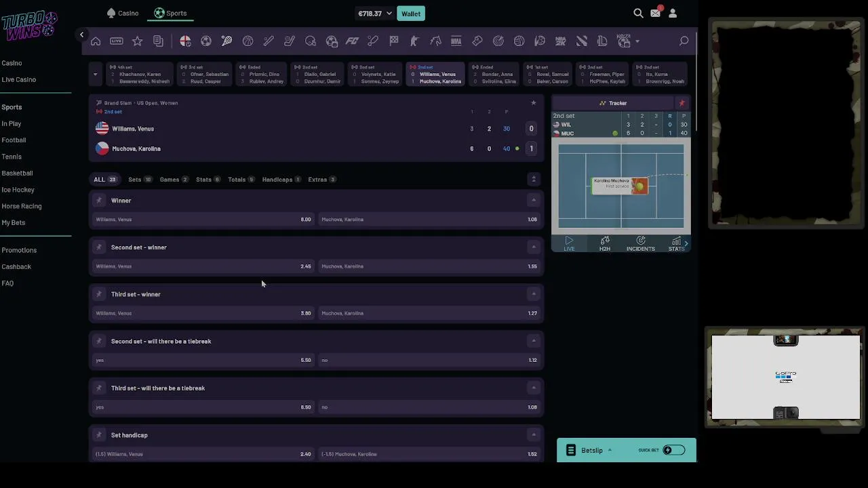Switch to the Totals markets tab
Viewport: 868px width, 488px height.
tap(241, 180)
